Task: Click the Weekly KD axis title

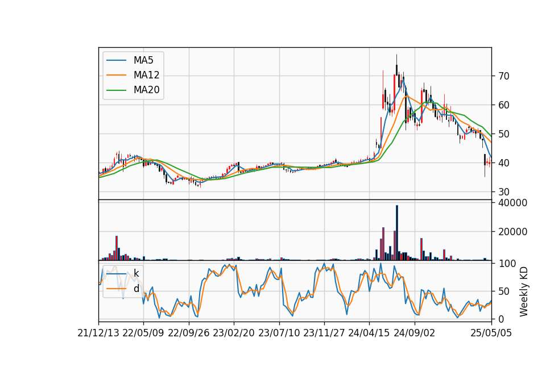Action: (524, 292)
